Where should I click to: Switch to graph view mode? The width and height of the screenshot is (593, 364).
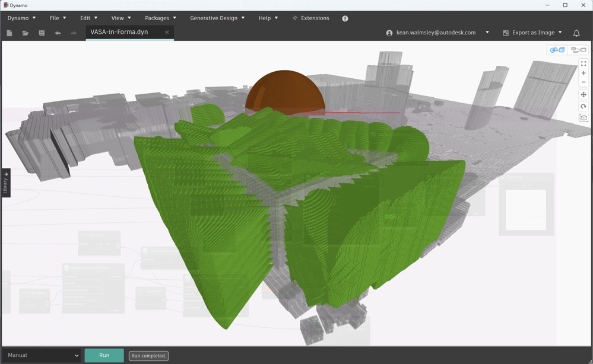point(578,50)
